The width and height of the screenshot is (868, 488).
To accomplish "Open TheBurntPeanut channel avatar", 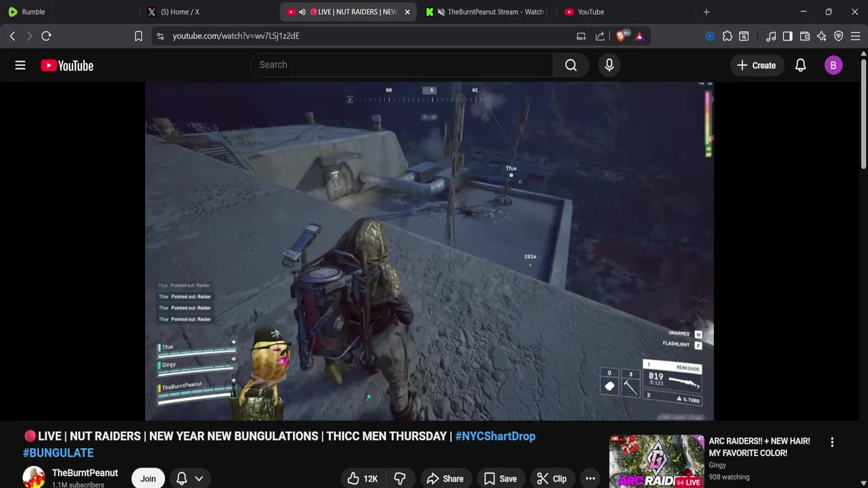I will [x=34, y=478].
